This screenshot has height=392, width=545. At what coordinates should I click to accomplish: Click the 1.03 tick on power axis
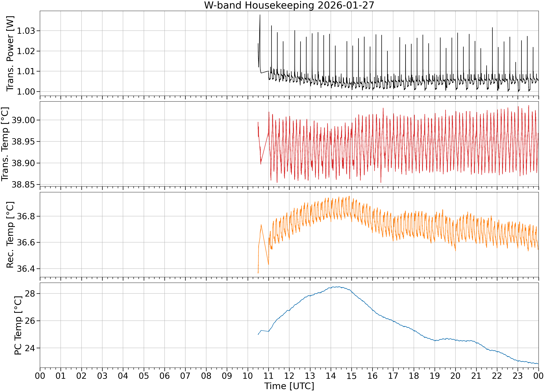pyautogui.click(x=26, y=31)
